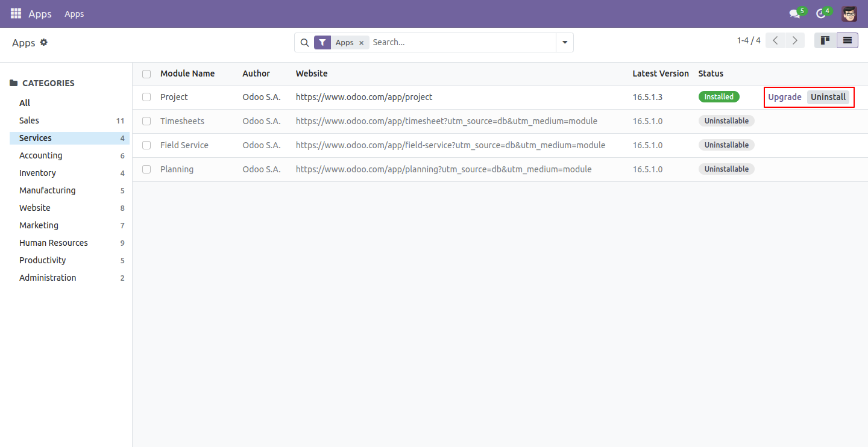868x447 pixels.
Task: Open the main apps grid menu icon
Action: (16, 13)
